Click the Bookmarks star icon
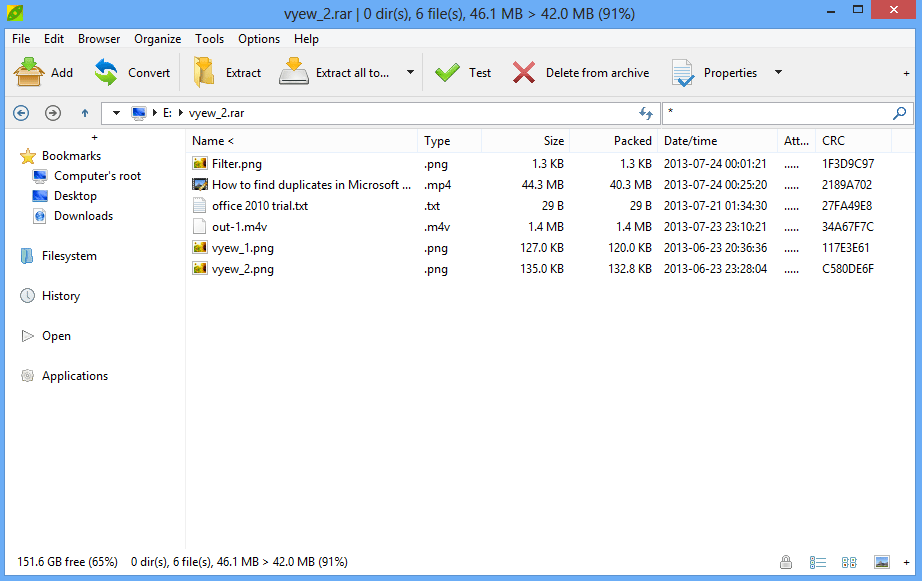 [x=28, y=156]
